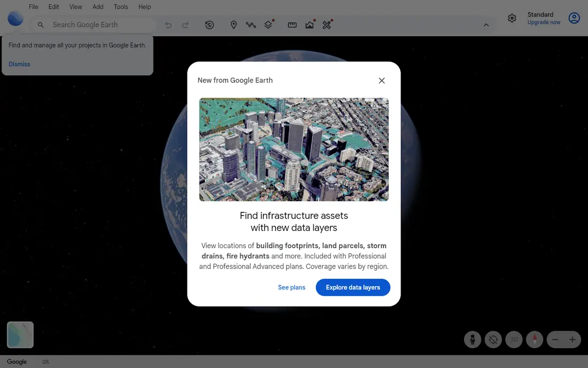Click the 0% loading status indicator
Viewport: 588px width, 368px height.
point(46,362)
